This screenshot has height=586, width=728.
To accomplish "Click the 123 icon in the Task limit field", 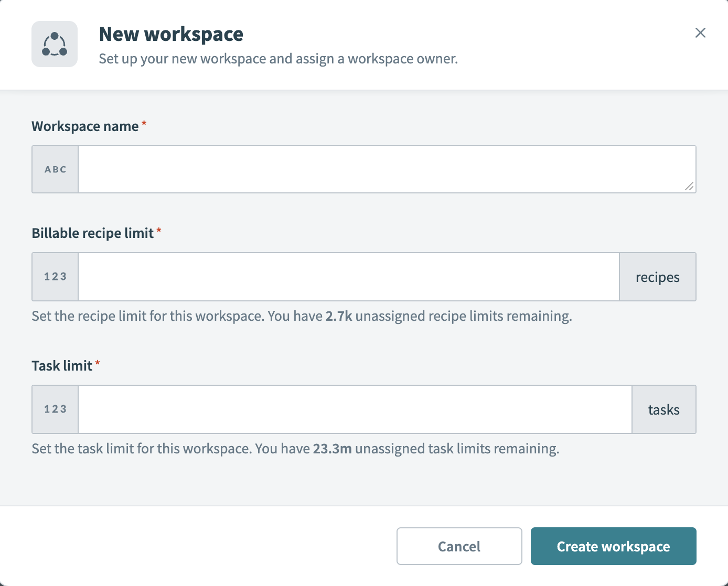I will pos(55,409).
